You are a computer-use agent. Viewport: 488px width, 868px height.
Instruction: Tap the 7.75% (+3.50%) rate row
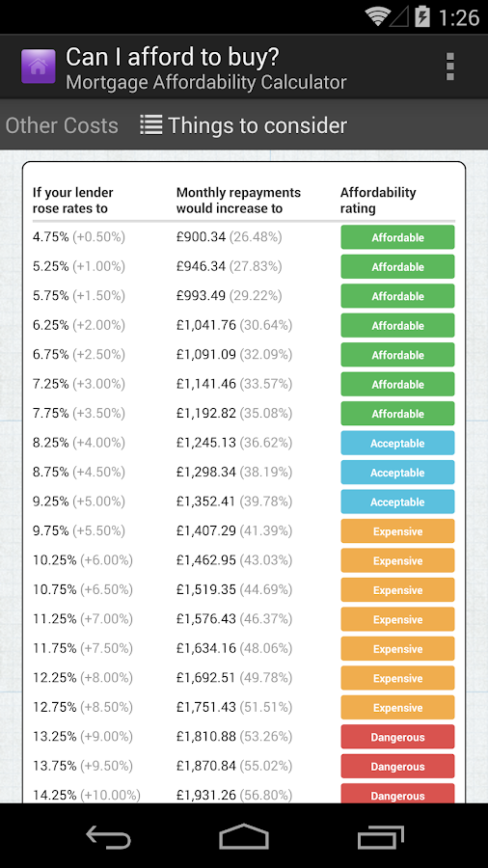coord(243,414)
